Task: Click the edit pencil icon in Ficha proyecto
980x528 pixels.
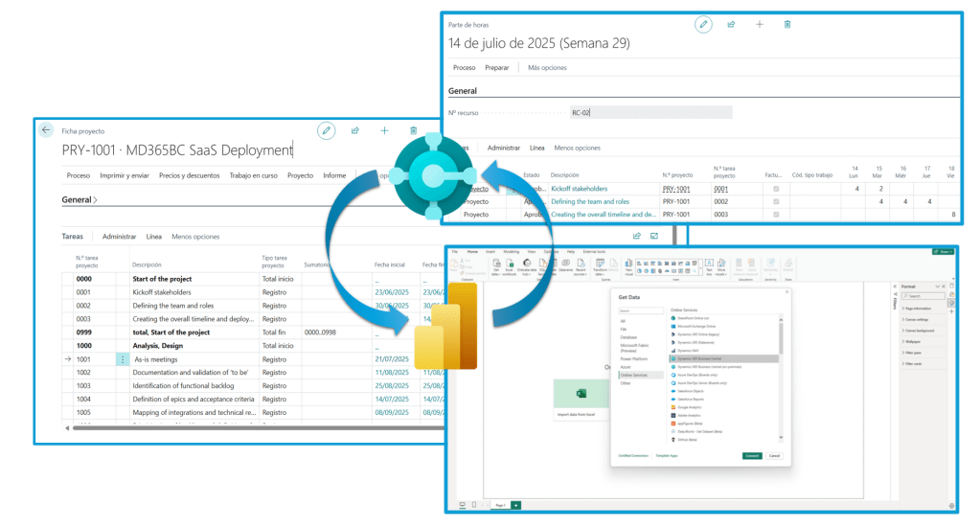Action: pos(326,130)
